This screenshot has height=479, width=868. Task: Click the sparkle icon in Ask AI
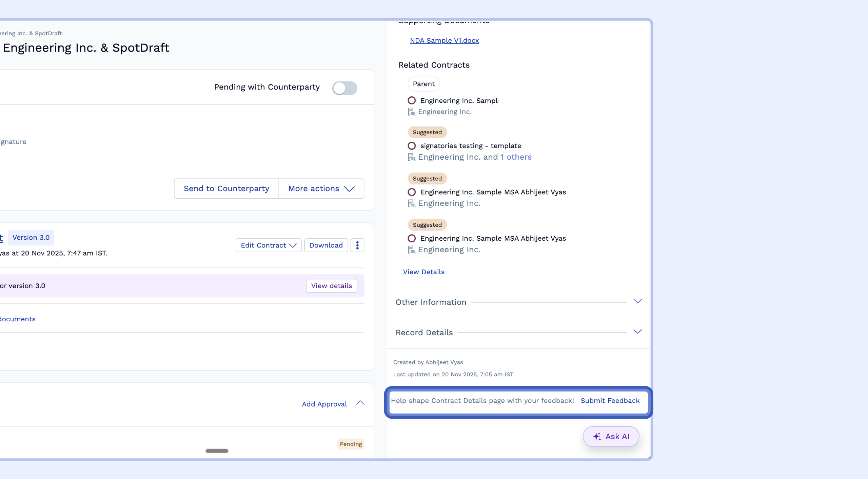[x=597, y=436]
